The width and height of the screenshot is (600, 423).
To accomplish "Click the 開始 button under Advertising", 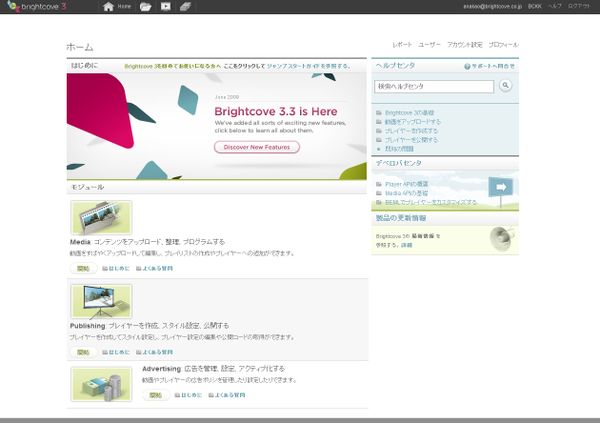I will tap(155, 395).
